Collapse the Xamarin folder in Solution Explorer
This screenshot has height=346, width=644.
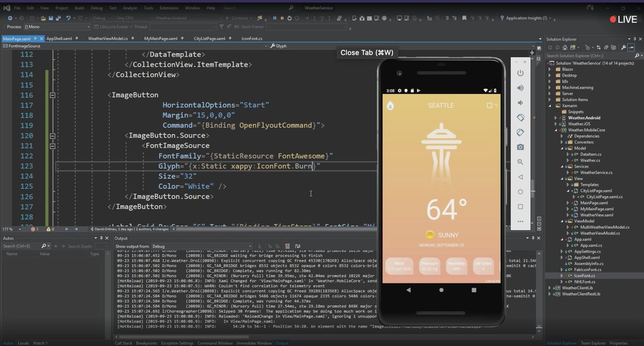coord(550,106)
